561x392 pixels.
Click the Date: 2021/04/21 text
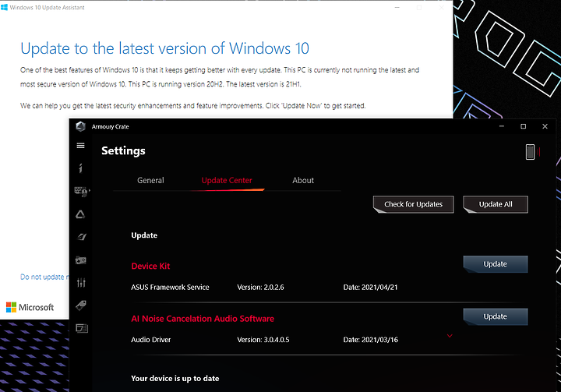[x=370, y=287]
